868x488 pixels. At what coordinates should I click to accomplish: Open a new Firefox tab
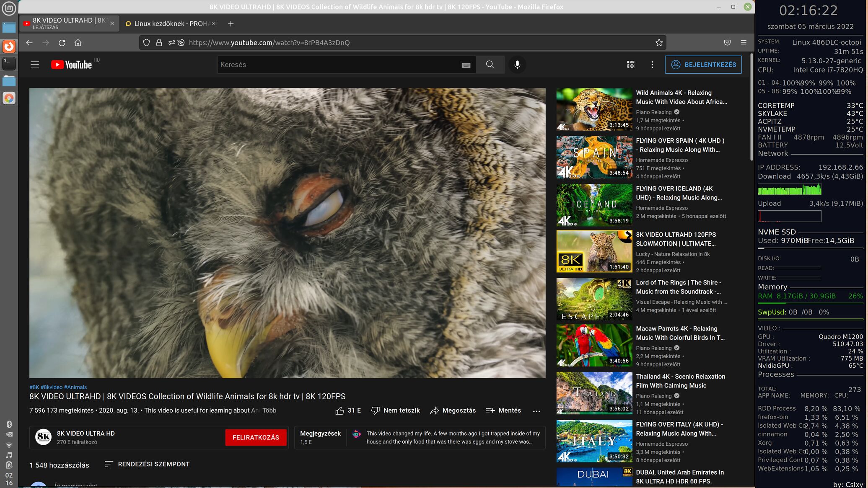click(231, 24)
